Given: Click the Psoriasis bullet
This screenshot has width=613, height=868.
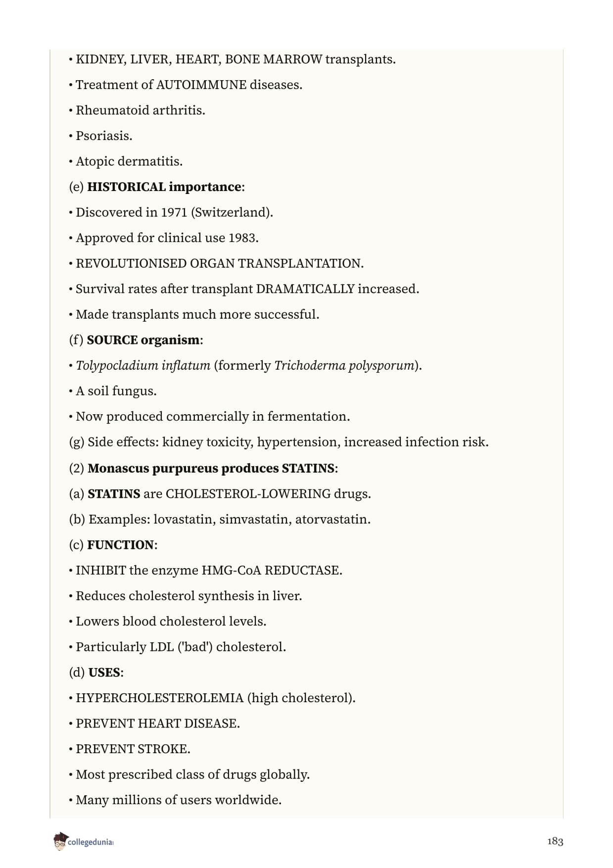Looking at the screenshot, I should (x=100, y=136).
